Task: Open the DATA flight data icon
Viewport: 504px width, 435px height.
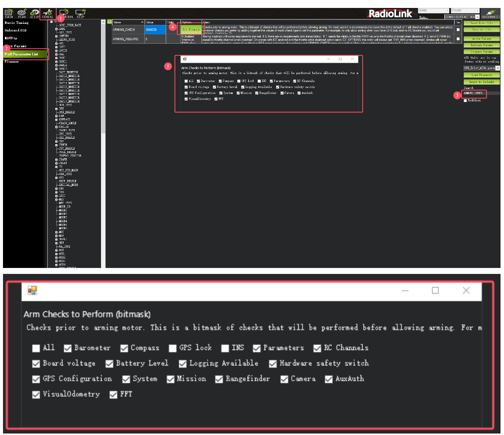Action: (8, 13)
